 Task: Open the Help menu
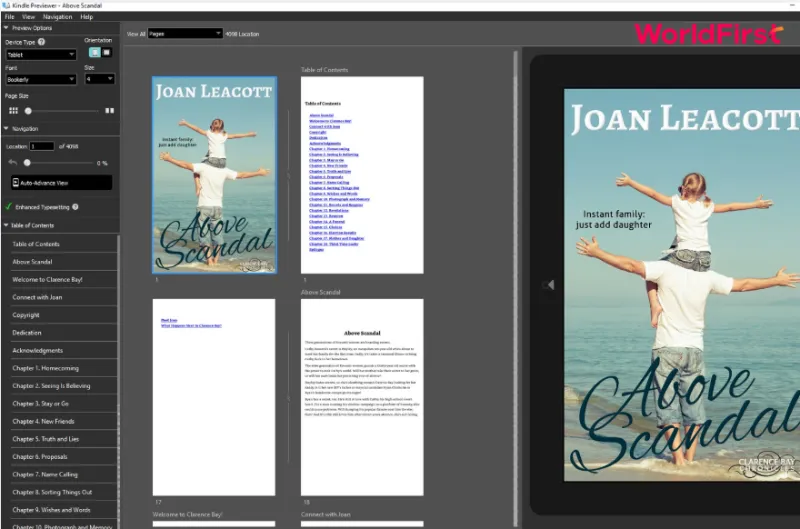click(x=87, y=17)
